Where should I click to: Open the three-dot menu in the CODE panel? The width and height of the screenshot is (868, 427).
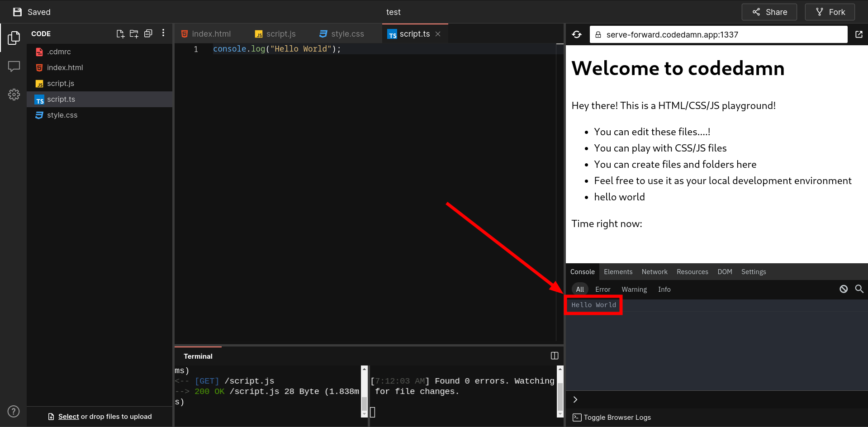pyautogui.click(x=163, y=33)
